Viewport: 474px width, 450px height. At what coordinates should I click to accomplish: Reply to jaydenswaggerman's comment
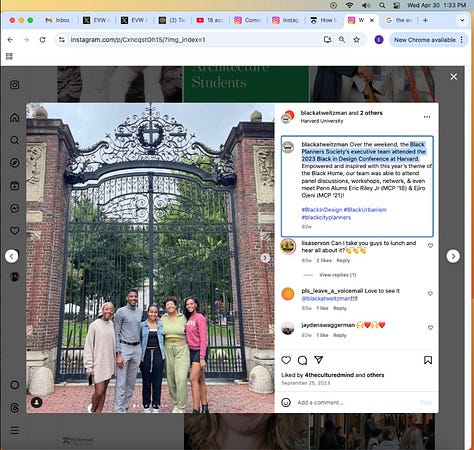(x=340, y=335)
